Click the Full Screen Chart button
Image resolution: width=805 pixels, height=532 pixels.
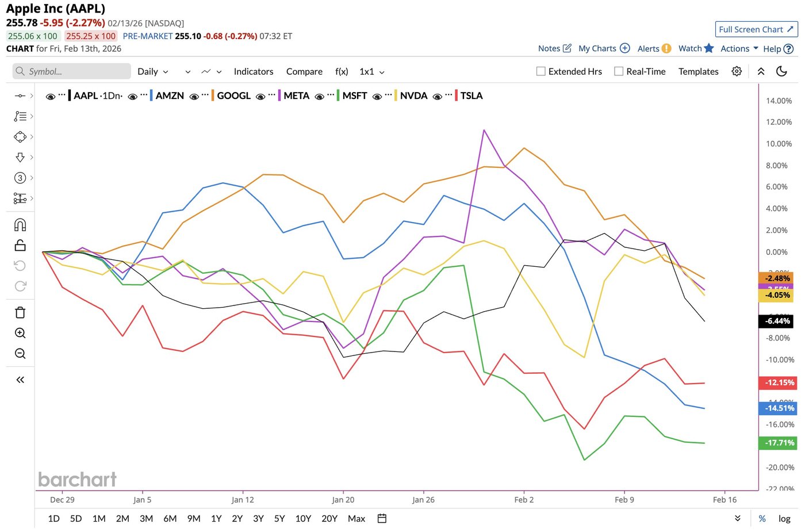coord(756,29)
